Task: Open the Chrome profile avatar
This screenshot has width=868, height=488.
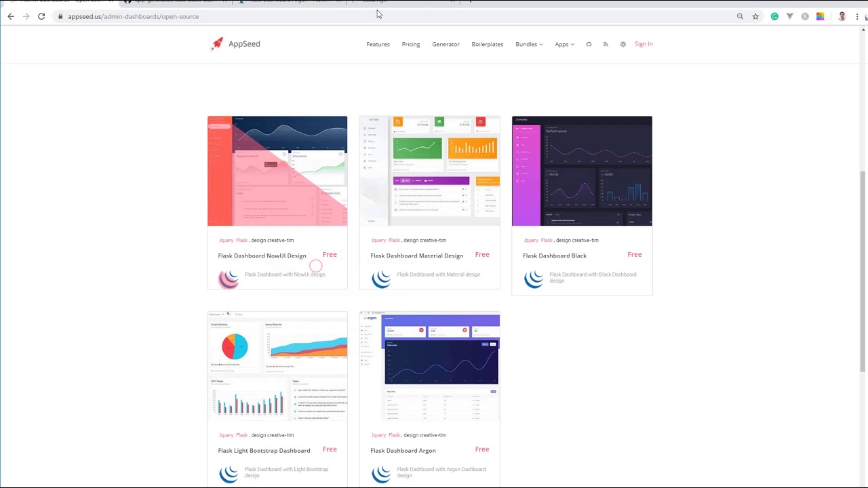Action: coord(842,16)
